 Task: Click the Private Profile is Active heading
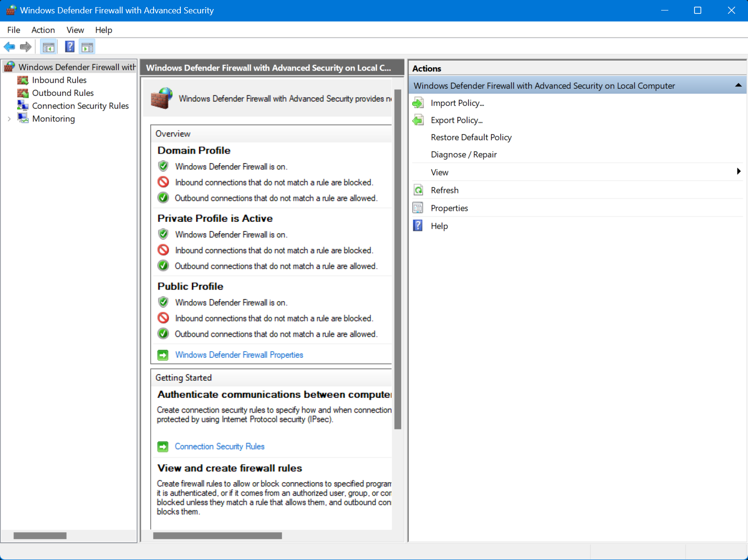(x=215, y=218)
